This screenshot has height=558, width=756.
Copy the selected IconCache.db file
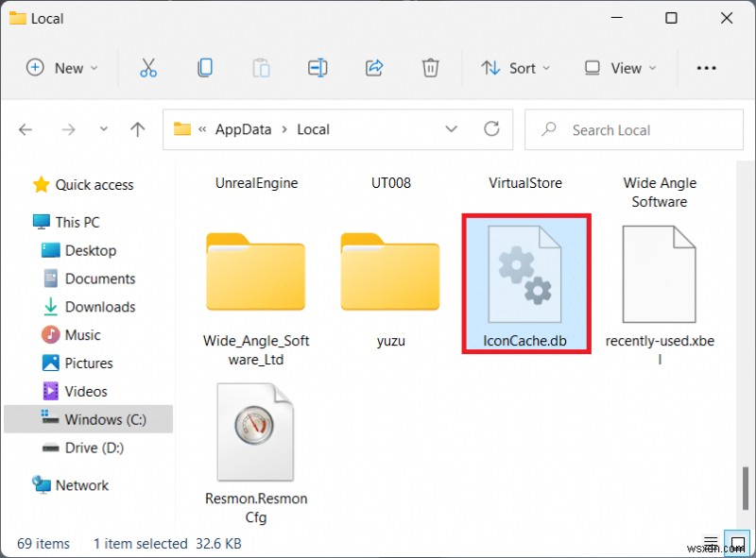(204, 68)
